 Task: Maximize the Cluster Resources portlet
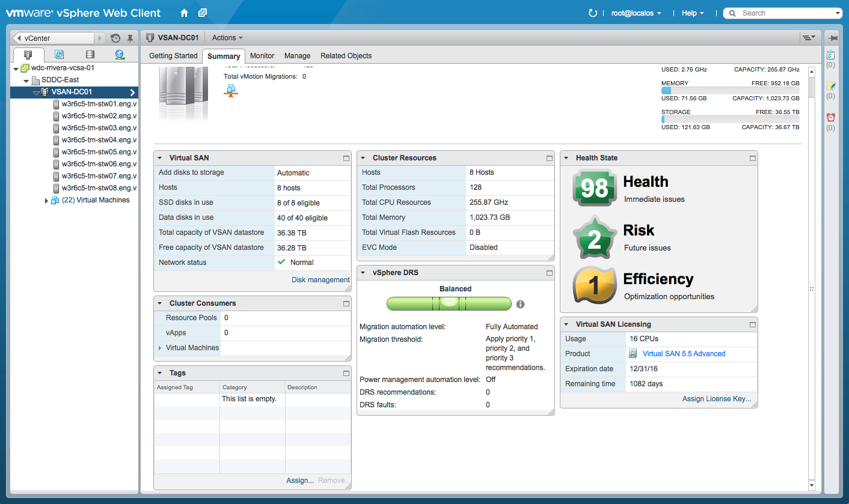[x=550, y=158]
